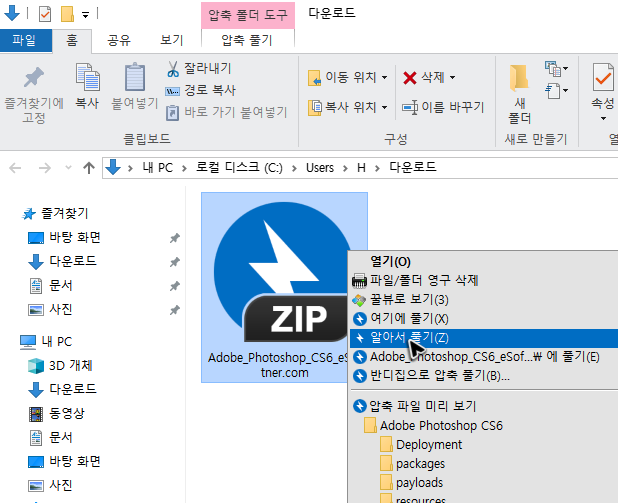The image size is (619, 503).
Task: Create a New folder (새 폴더)
Action: click(x=520, y=94)
